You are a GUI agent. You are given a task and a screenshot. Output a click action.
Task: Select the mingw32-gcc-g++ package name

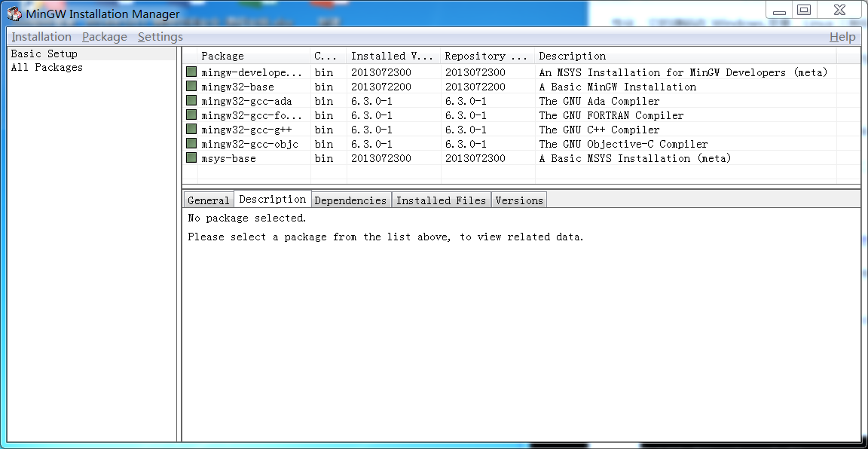pyautogui.click(x=246, y=130)
